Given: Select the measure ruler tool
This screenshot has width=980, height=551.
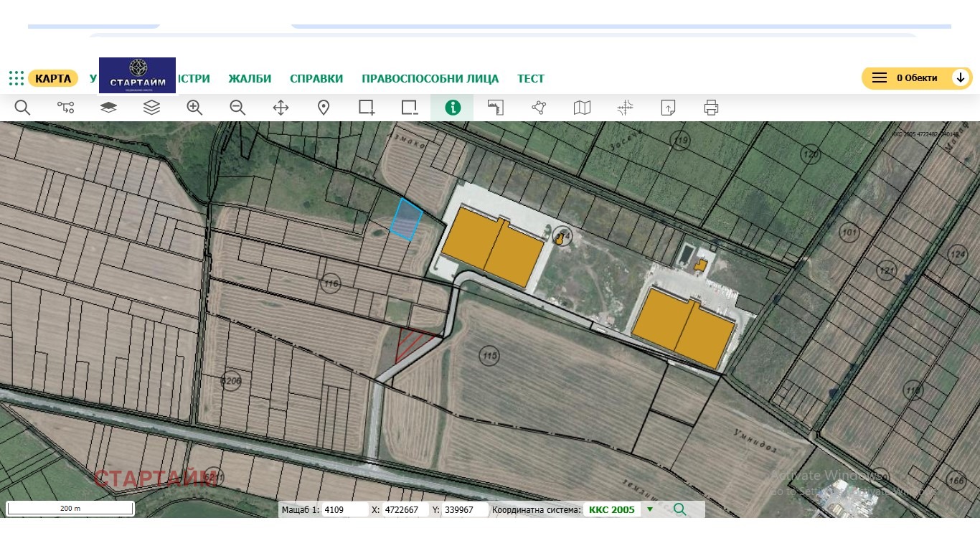Looking at the screenshot, I should (495, 108).
